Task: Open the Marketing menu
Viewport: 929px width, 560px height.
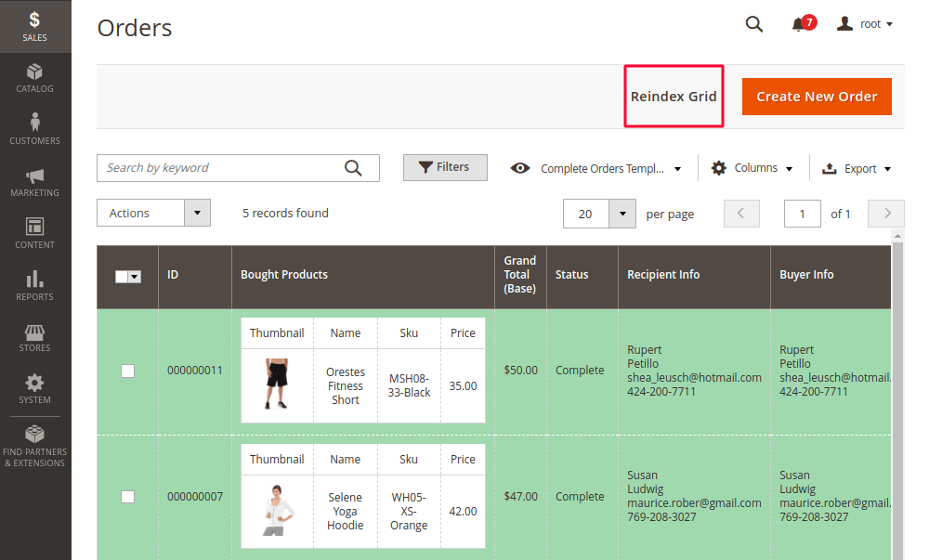Action: coord(35,182)
